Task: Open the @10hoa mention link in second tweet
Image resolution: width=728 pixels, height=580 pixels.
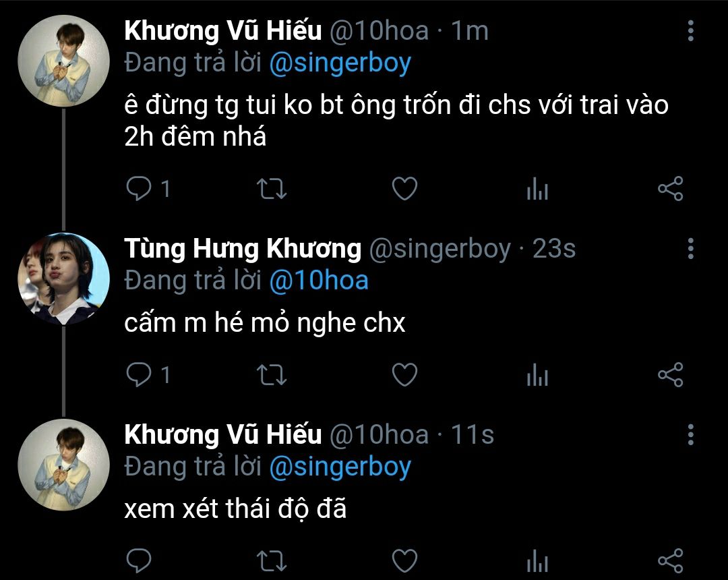Action: click(x=318, y=281)
